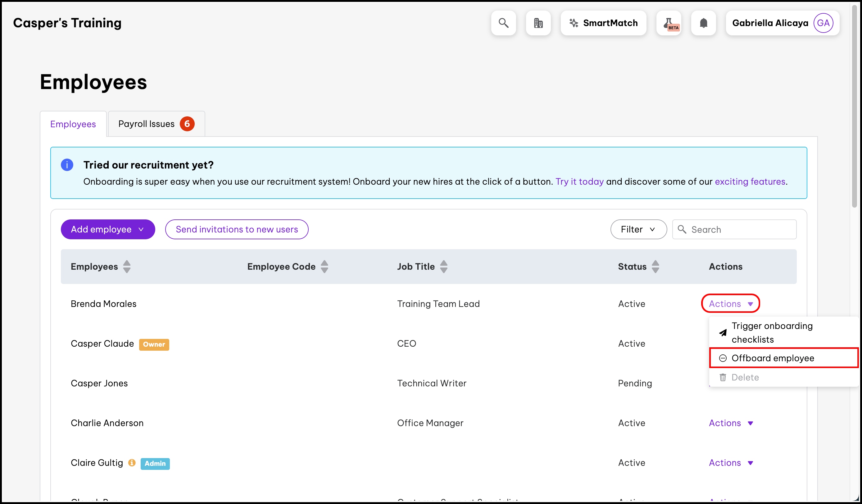This screenshot has height=504, width=862.
Task: Expand Actions menu for Claire Gultig
Action: coord(731,463)
